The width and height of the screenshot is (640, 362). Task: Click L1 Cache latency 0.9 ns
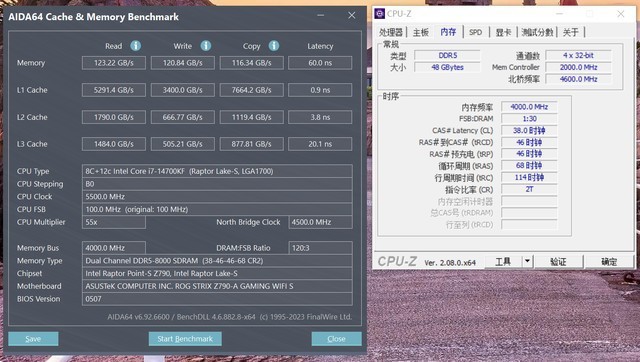click(x=320, y=90)
